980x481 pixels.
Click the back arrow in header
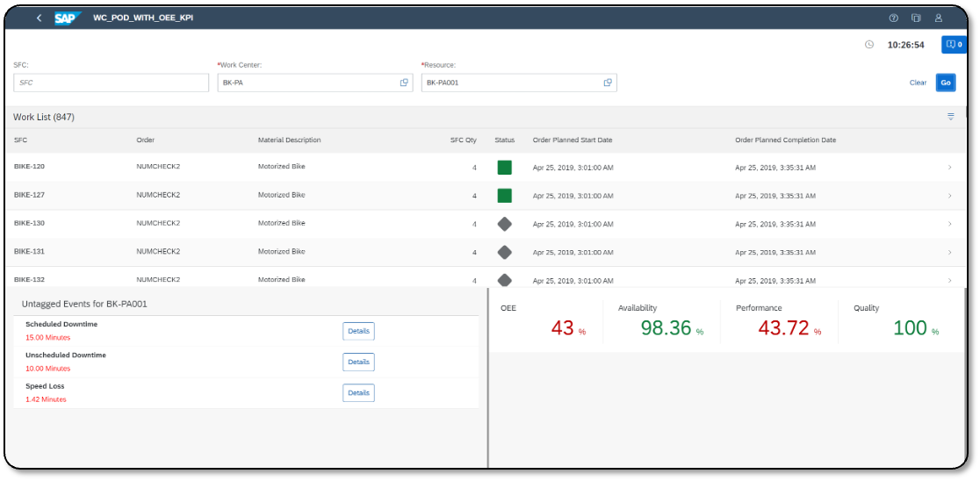coord(39,18)
